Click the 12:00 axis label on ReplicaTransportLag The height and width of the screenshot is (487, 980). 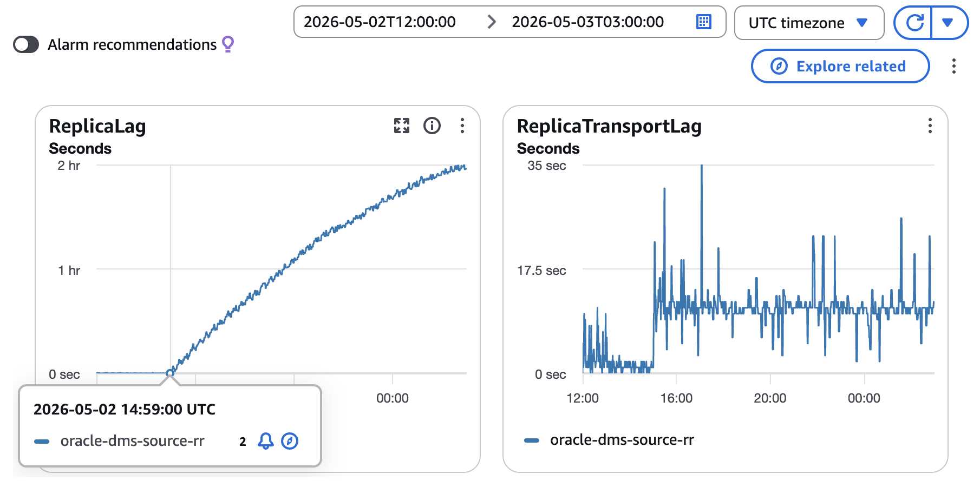583,398
